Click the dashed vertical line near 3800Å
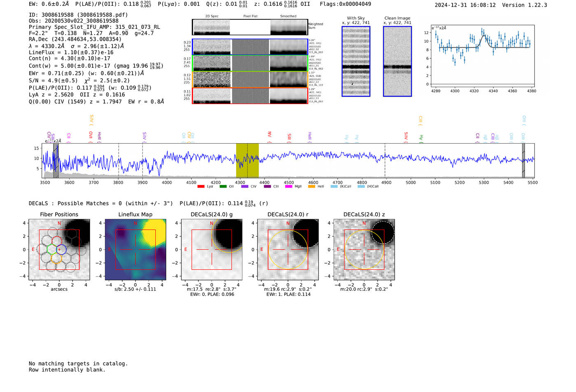The image size is (576, 392). (x=119, y=160)
